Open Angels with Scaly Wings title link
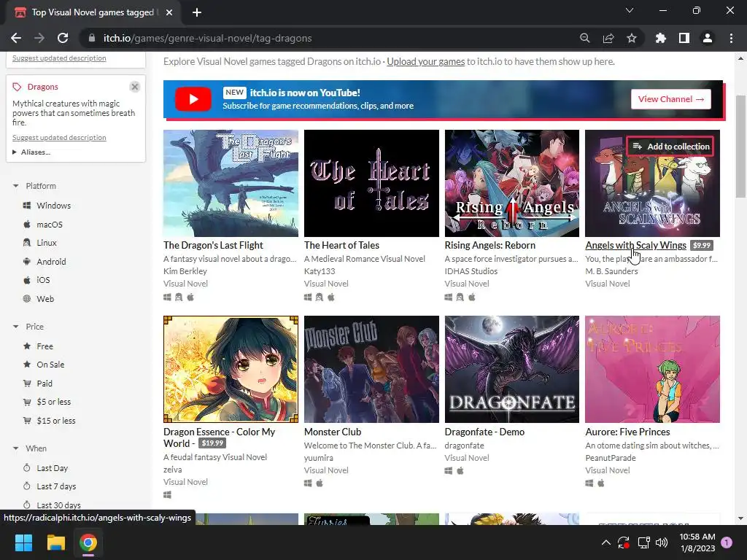This screenshot has width=747, height=560. 635,245
